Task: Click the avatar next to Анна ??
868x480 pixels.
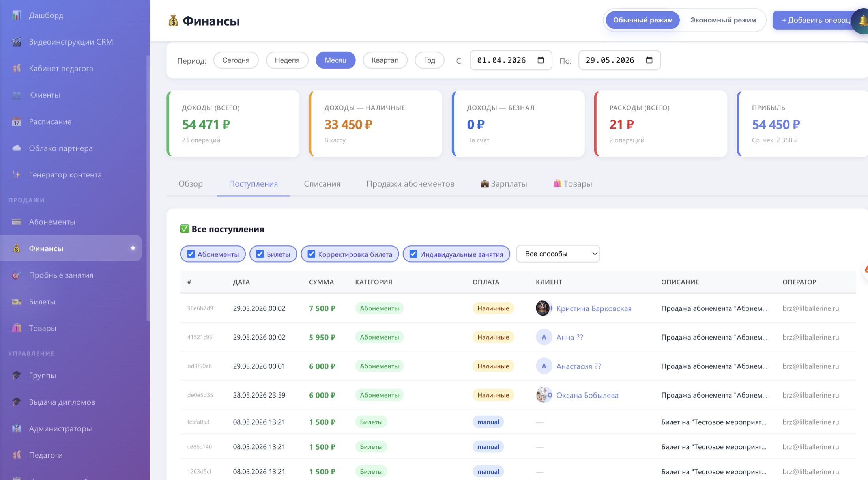Action: [x=544, y=337]
